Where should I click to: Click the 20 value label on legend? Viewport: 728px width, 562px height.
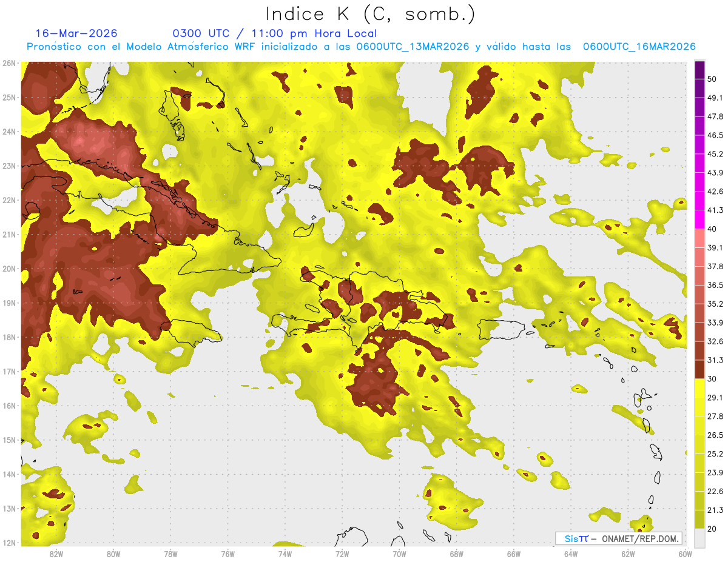pos(712,529)
